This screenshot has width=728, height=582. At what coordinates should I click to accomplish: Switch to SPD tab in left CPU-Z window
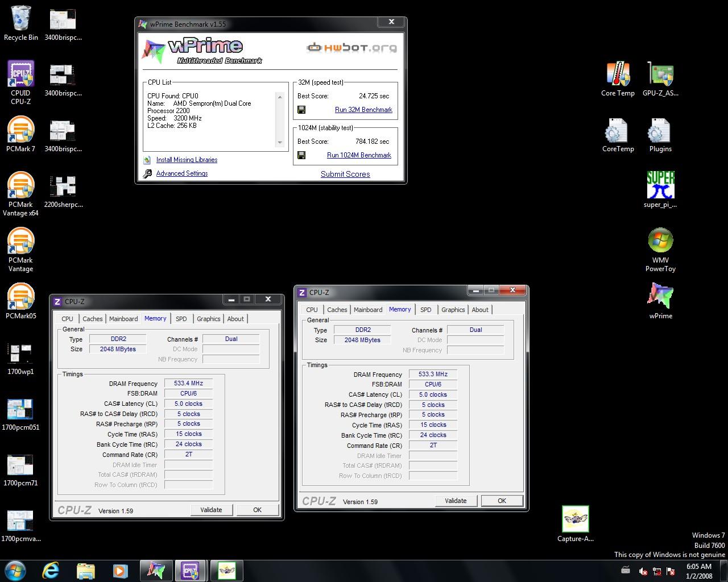[x=181, y=319]
